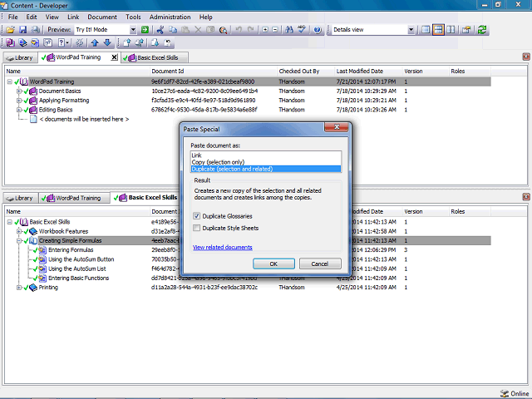Open the Link menu
The width and height of the screenshot is (532, 399).
pyautogui.click(x=73, y=17)
